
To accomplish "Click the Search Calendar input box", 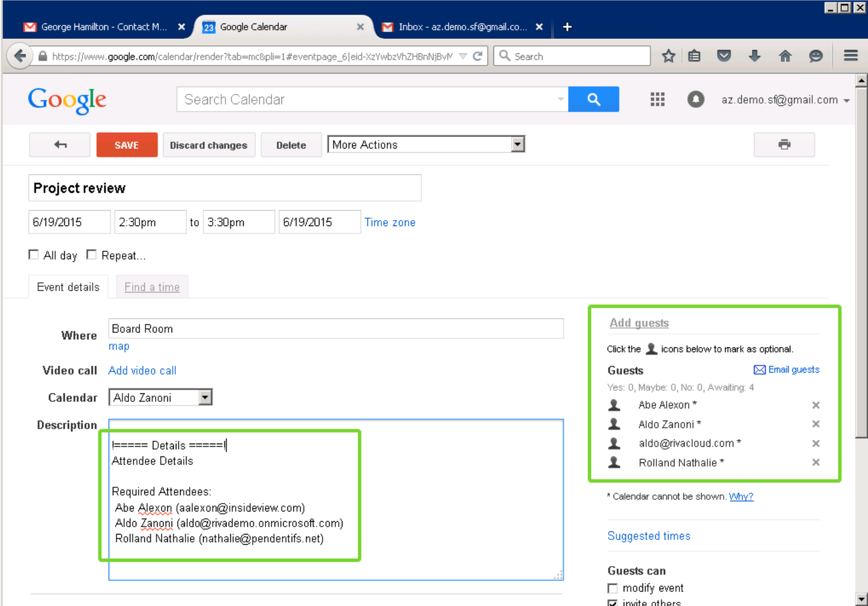I will coord(372,99).
